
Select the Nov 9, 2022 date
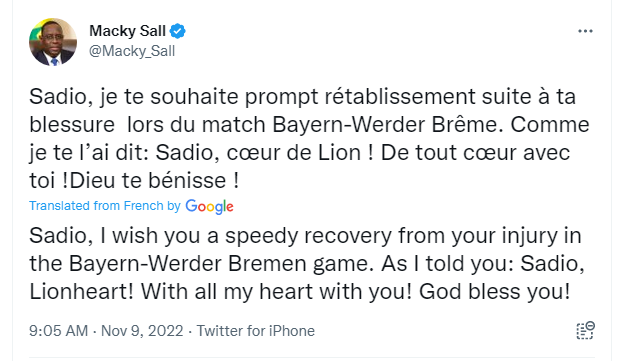click(142, 331)
